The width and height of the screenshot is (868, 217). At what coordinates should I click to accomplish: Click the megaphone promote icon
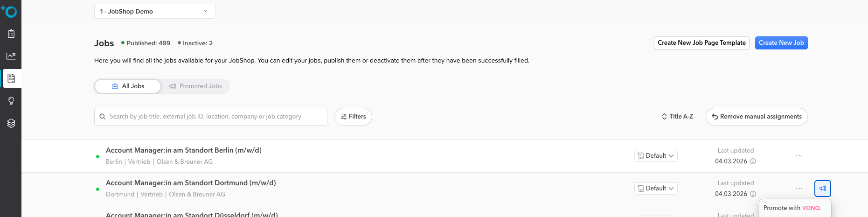[822, 189]
